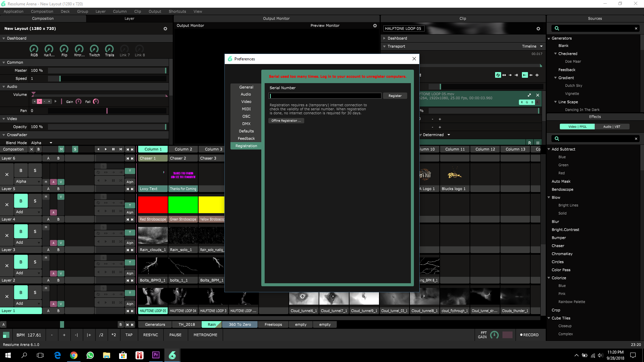This screenshot has height=362, width=644.
Task: Open the Shortcuts menu
Action: click(x=177, y=11)
